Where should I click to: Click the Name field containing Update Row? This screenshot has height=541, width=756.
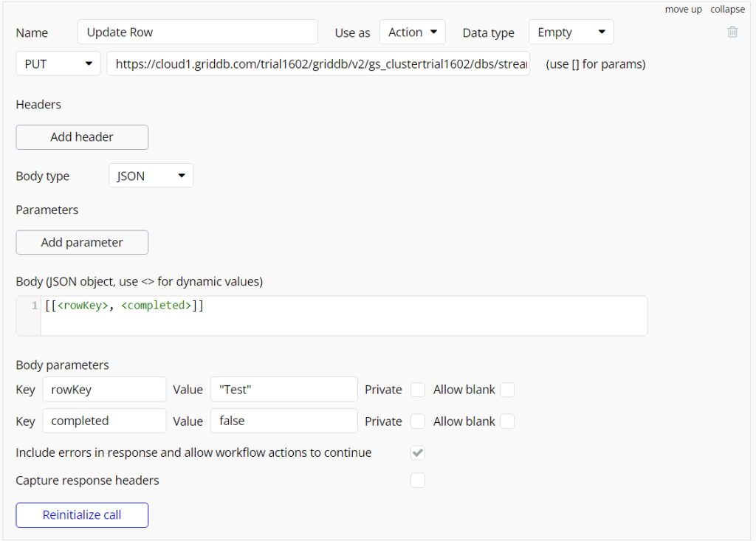tap(197, 32)
